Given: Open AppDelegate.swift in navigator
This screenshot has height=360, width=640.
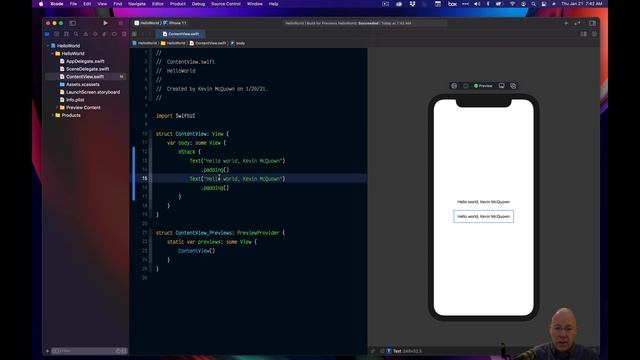Looking at the screenshot, I should point(85,61).
